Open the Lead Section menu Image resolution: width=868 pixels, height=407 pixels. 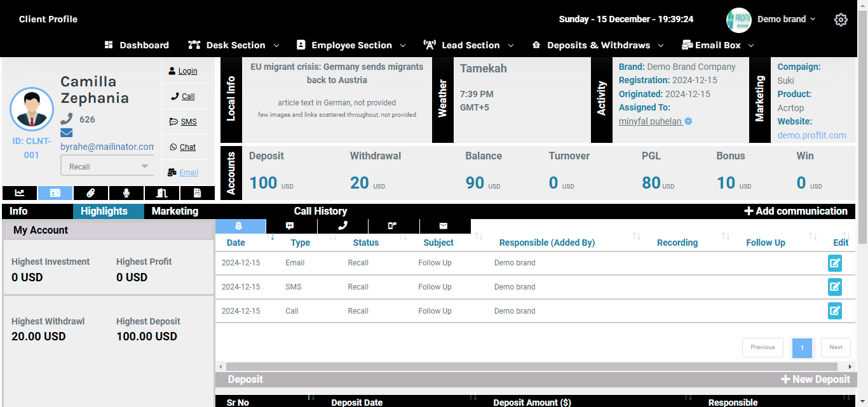[469, 45]
